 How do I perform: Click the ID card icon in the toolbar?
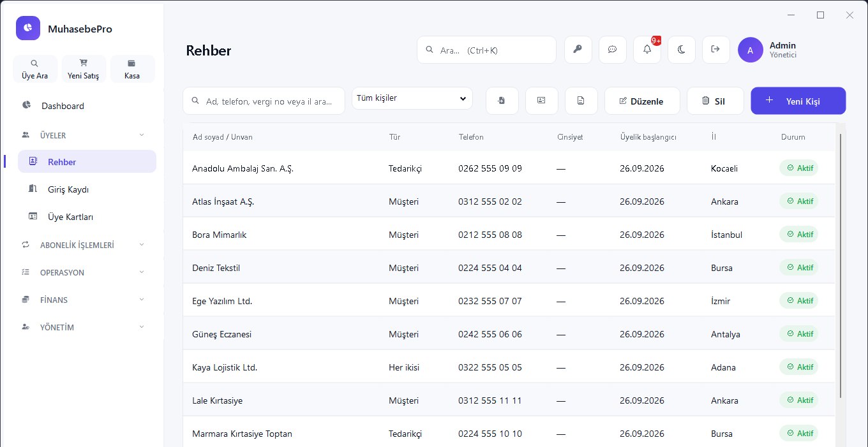[542, 101]
